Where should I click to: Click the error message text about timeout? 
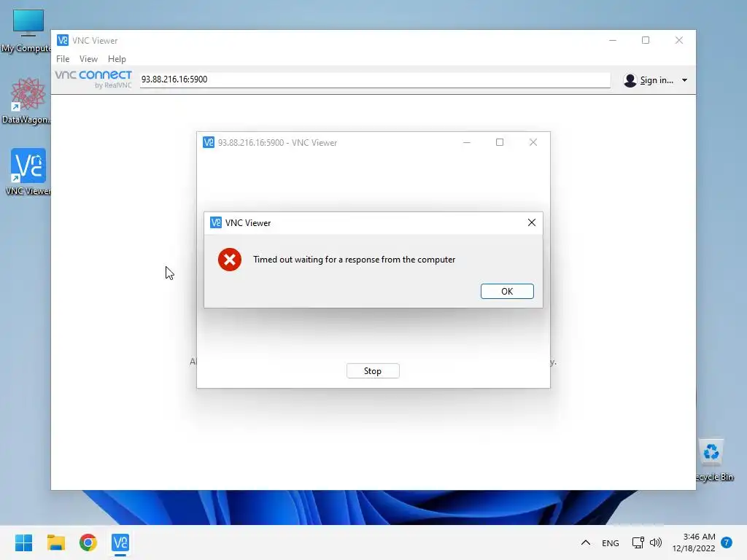(x=354, y=260)
